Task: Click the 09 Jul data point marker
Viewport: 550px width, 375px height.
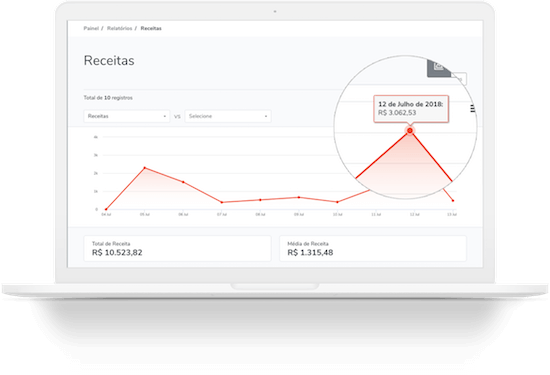Action: click(299, 197)
